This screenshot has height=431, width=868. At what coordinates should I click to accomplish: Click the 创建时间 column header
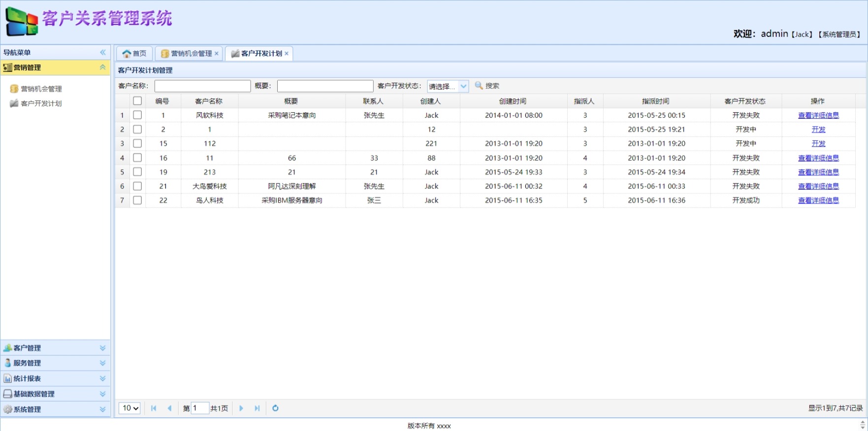pos(514,101)
